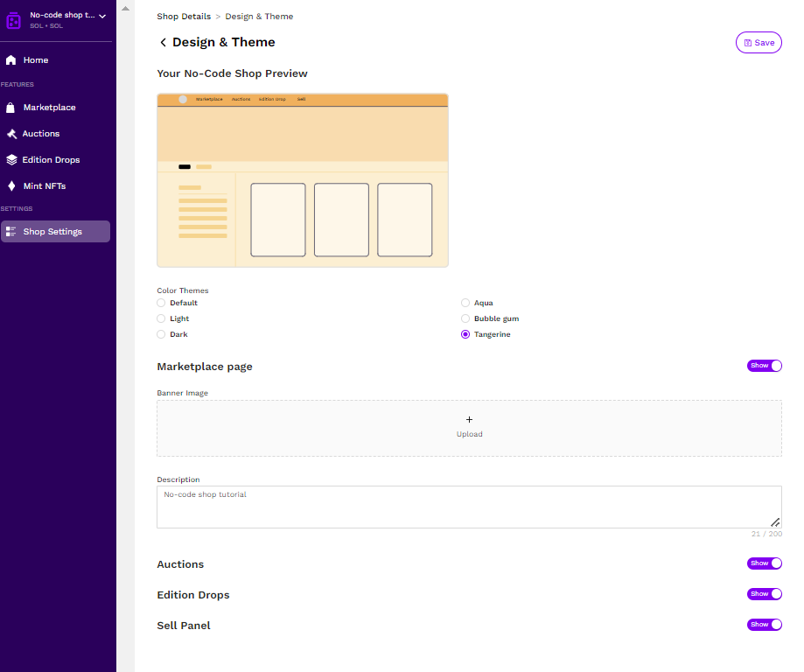The width and height of the screenshot is (804, 672).
Task: Click the Home house icon
Action: pos(11,60)
